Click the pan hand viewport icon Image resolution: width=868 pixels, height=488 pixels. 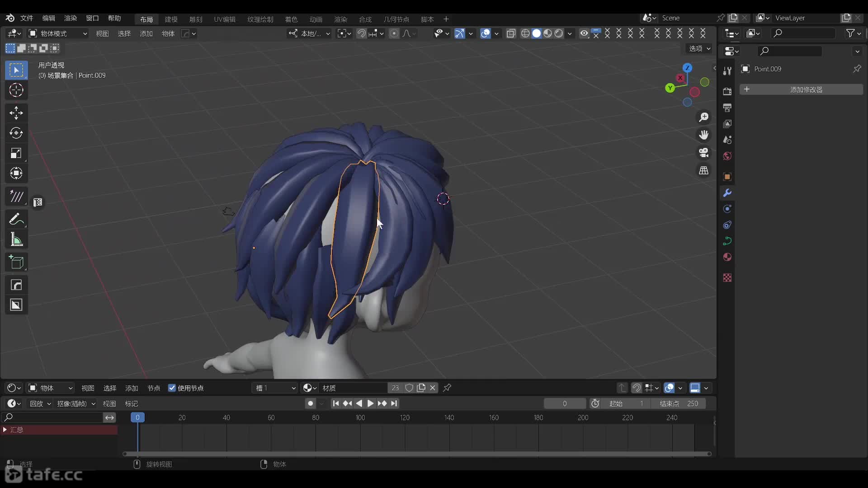(704, 135)
